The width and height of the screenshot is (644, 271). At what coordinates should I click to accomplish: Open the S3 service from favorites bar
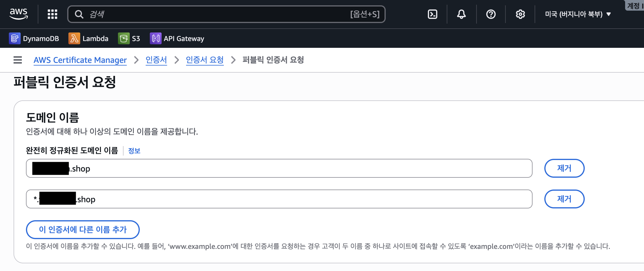129,38
